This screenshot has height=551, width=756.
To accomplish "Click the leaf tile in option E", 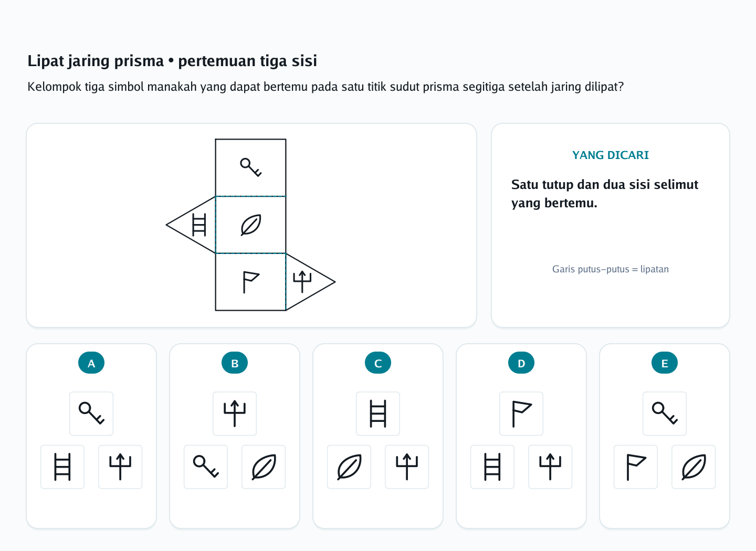I will 694,467.
